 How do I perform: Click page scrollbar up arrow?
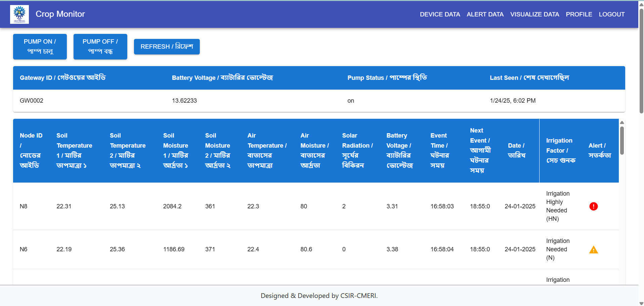coord(641,4)
